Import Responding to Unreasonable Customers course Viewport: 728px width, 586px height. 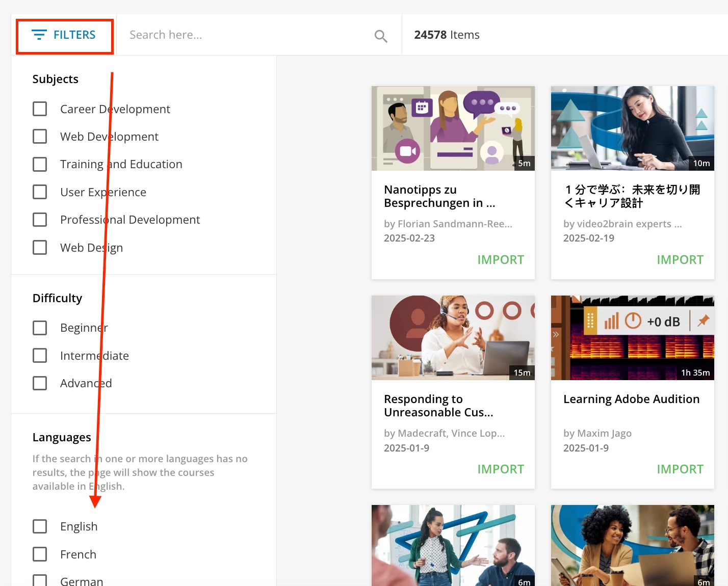click(501, 469)
